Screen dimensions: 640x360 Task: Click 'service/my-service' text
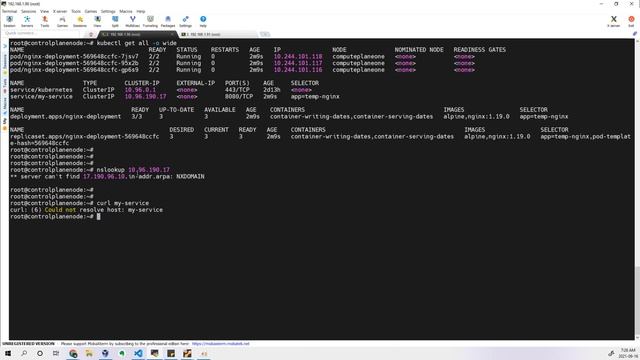41,96
